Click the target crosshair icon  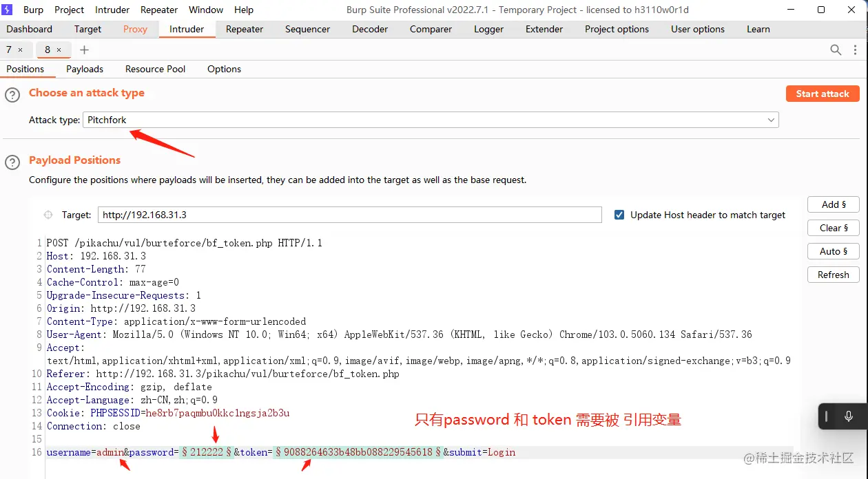point(48,215)
